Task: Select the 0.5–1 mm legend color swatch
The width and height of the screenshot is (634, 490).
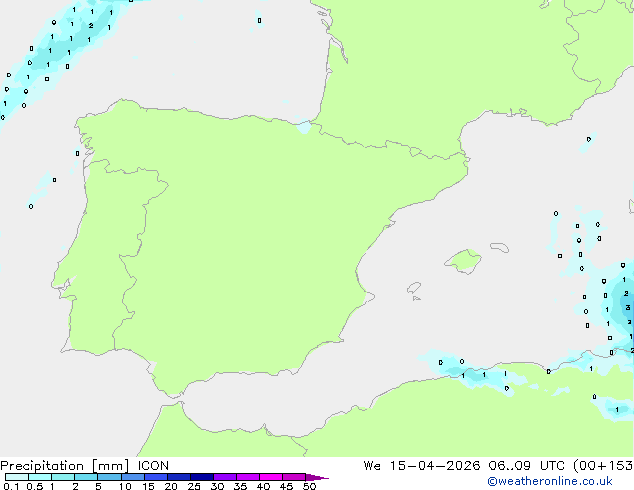Action: (x=40, y=477)
